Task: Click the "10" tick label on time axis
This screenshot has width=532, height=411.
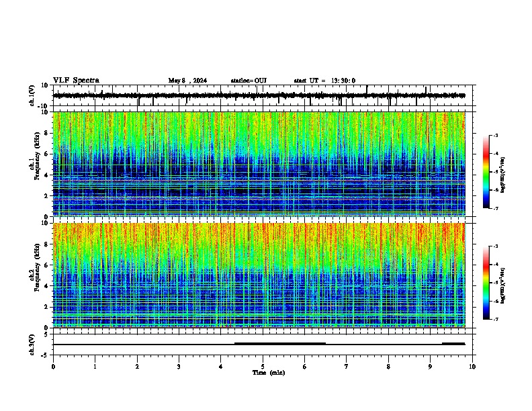Action: pyautogui.click(x=472, y=366)
